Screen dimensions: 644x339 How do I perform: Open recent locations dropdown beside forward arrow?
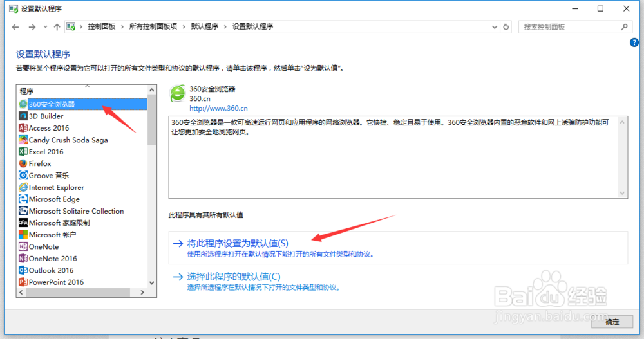tap(45, 27)
